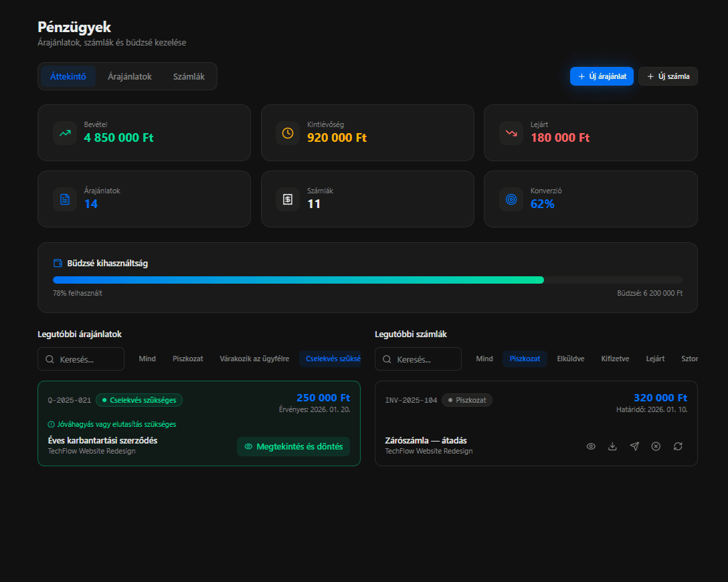The image size is (728, 582).
Task: Click the Büdzsé kihasználtság progress bar
Action: pyautogui.click(x=368, y=280)
